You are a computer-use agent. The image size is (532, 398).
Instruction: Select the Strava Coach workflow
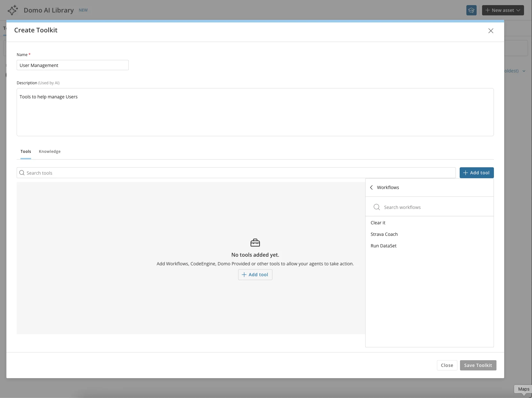(430, 234)
